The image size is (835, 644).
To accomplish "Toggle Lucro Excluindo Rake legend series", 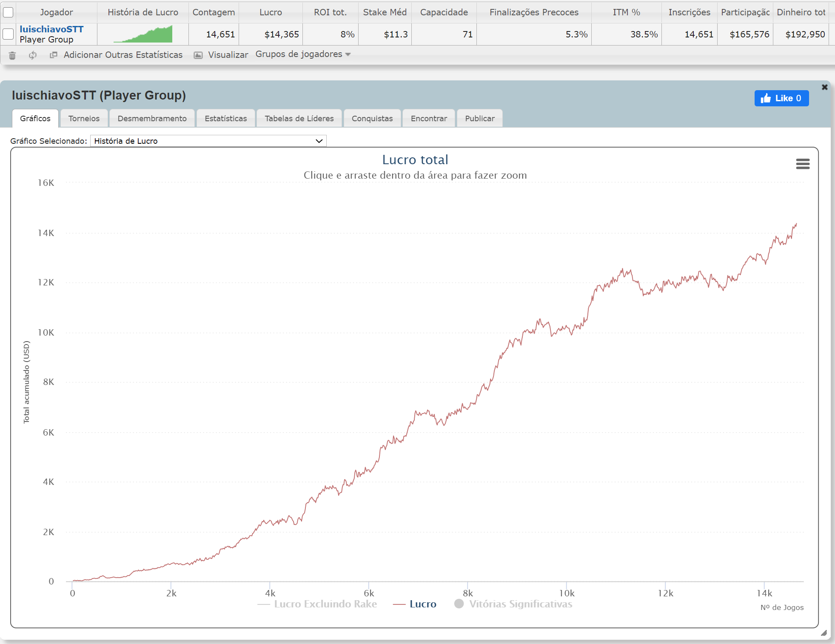I will pos(317,604).
